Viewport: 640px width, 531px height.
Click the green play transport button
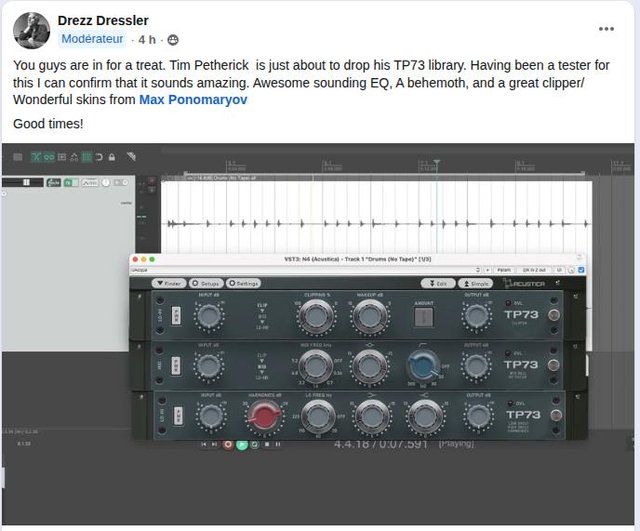point(242,444)
